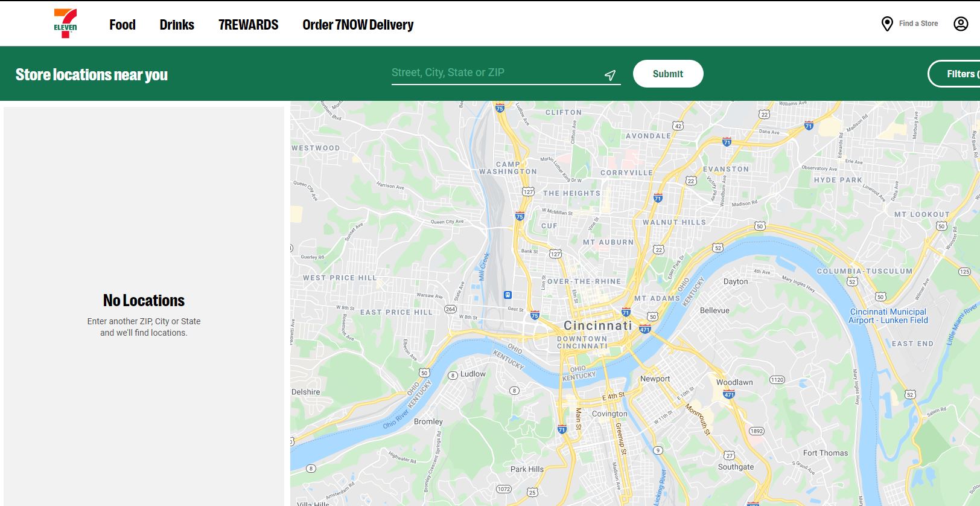Click the 7-Eleven logo
The width and height of the screenshot is (980, 506).
tap(65, 24)
